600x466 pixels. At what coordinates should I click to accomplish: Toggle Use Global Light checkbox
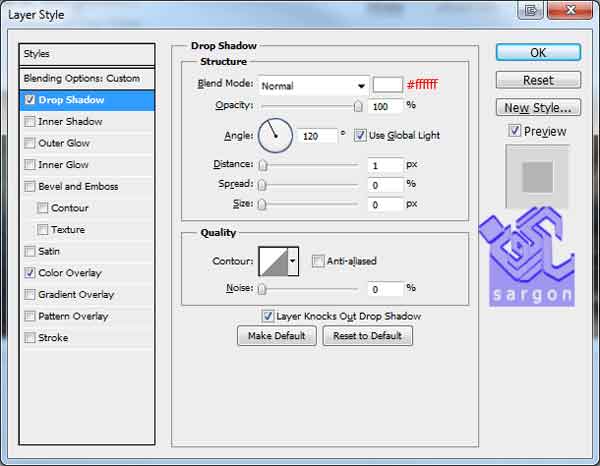pos(360,135)
